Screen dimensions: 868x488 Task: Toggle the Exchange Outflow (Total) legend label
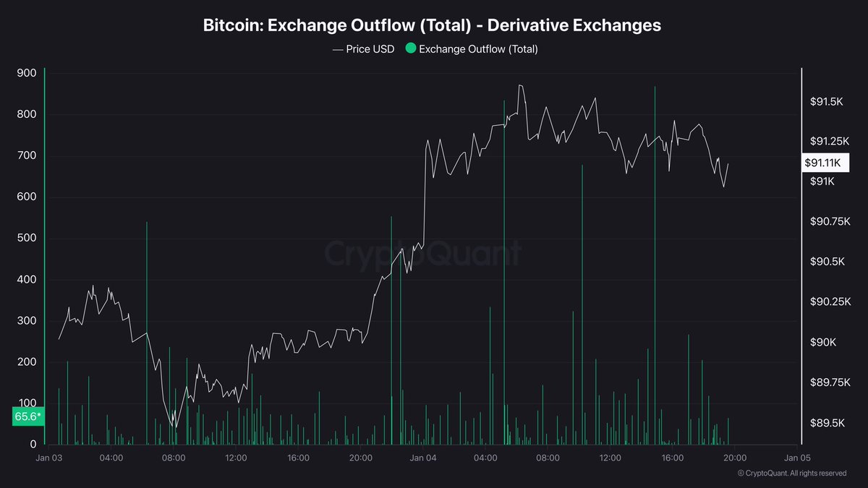coord(478,49)
